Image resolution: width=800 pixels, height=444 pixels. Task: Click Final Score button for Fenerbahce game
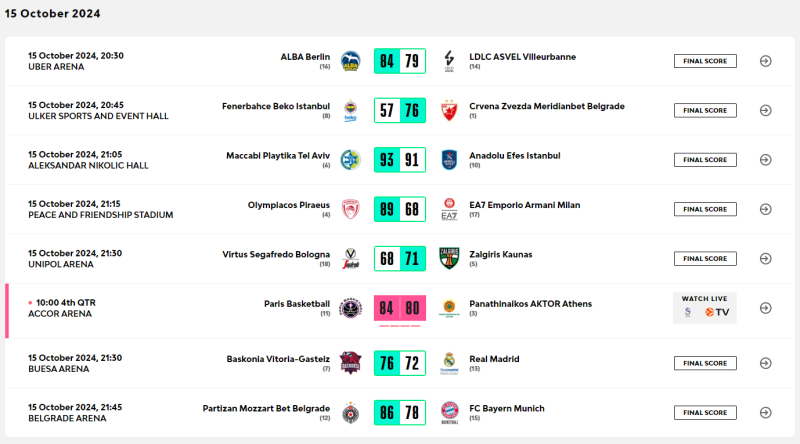pos(705,111)
